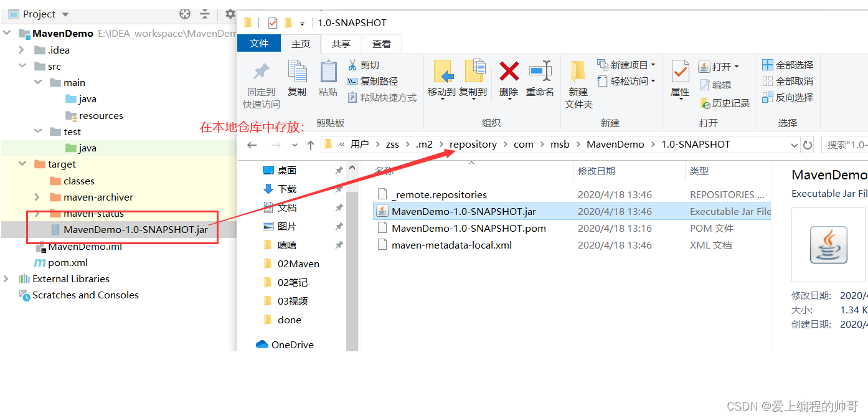Click the Rename icon
Screen dimensions: 868x418
tap(540, 71)
